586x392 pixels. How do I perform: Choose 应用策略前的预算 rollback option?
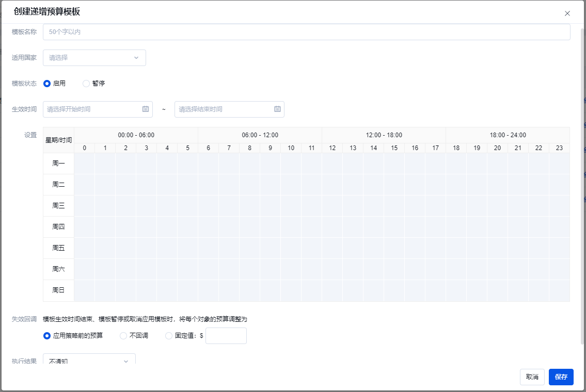[47, 336]
